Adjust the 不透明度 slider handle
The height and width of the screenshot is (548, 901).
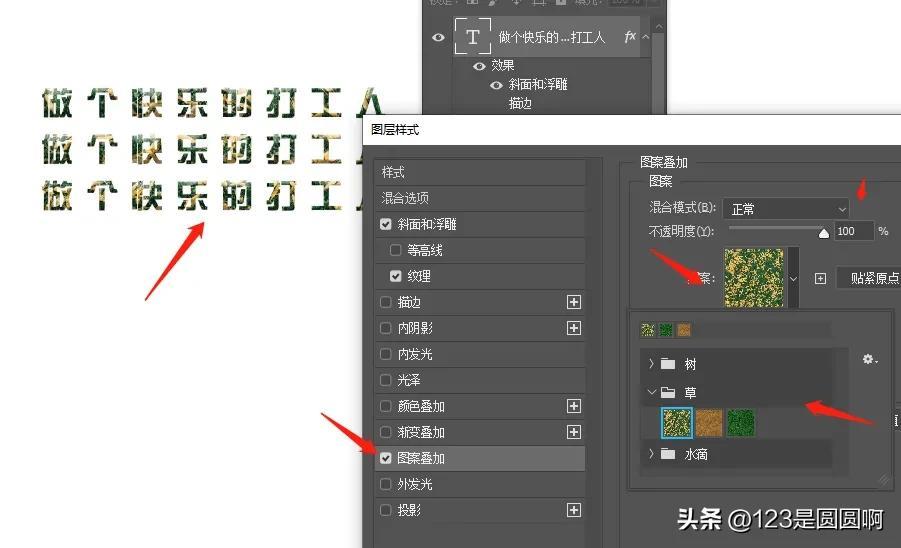click(823, 232)
